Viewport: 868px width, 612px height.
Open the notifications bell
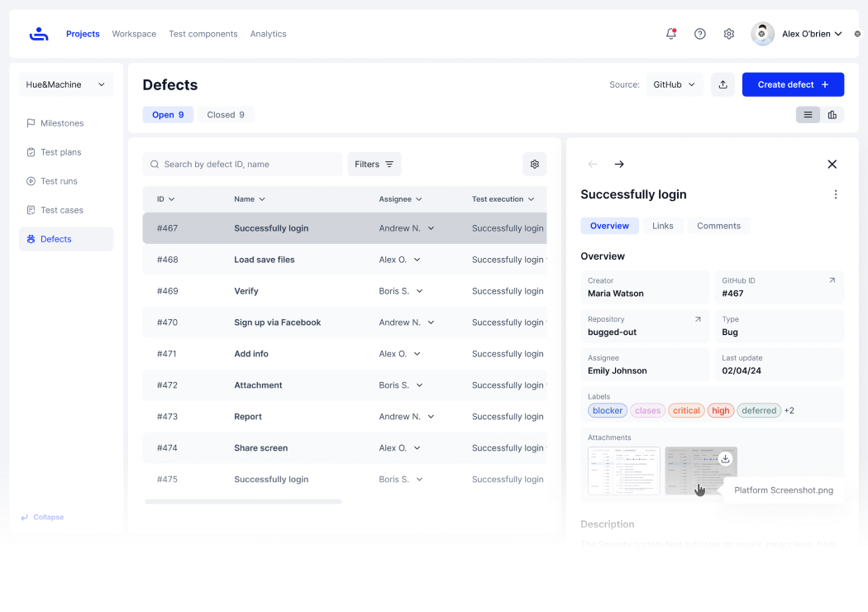671,34
